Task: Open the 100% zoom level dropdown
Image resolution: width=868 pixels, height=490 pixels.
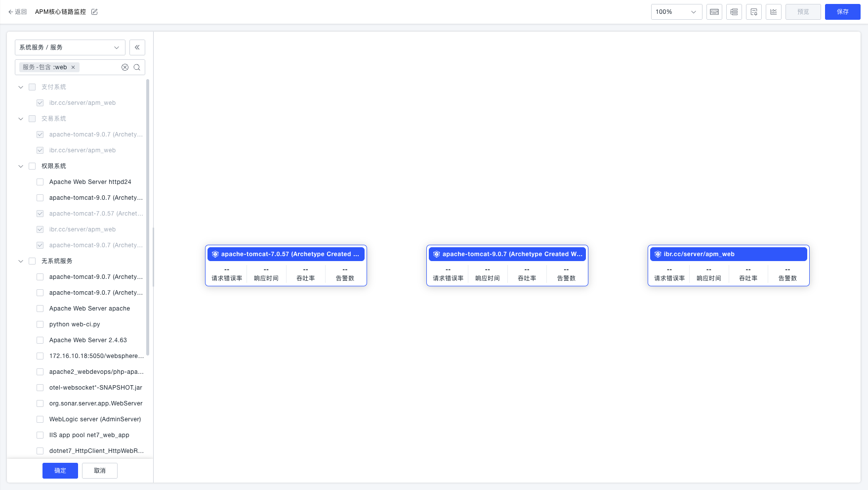Action: (676, 12)
